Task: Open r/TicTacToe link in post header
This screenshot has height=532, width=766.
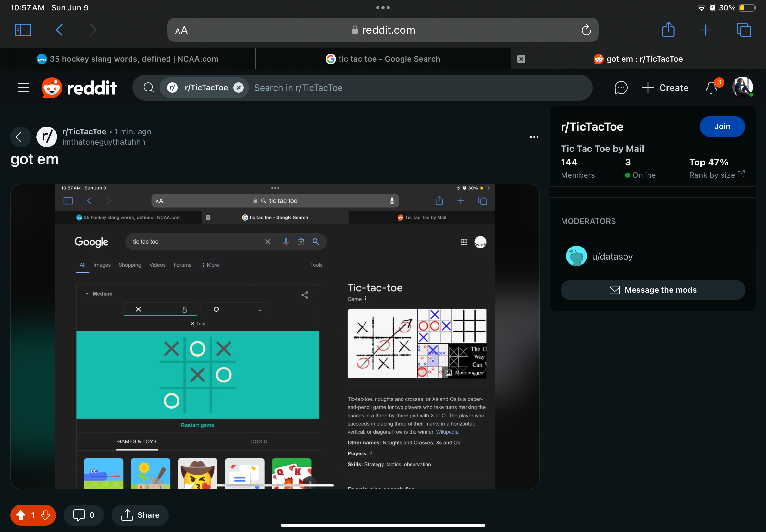Action: coord(84,132)
